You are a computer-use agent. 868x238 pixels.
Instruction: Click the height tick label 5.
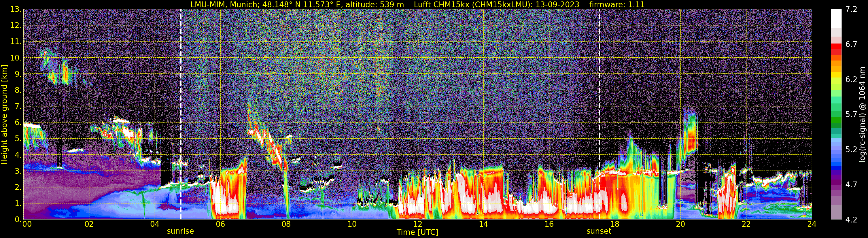[18, 139]
